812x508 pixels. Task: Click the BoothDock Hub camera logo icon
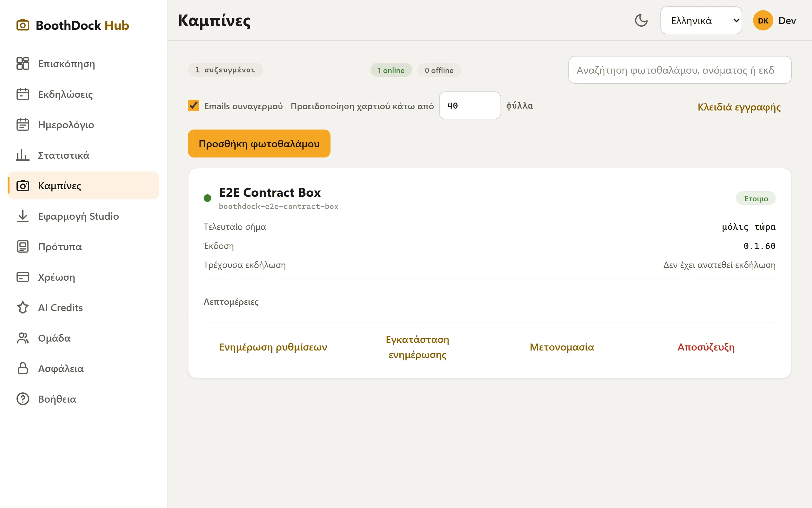23,25
